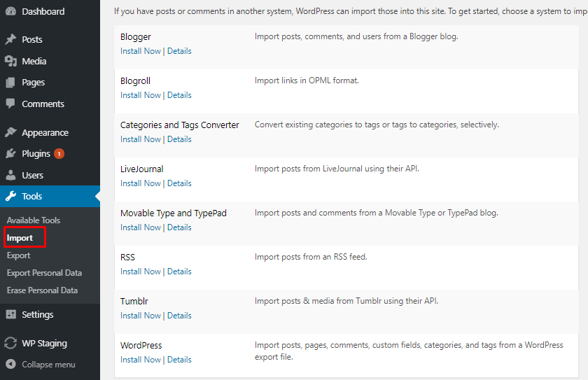Select Export Personal Data menu entry
588x380 pixels.
pyautogui.click(x=44, y=273)
